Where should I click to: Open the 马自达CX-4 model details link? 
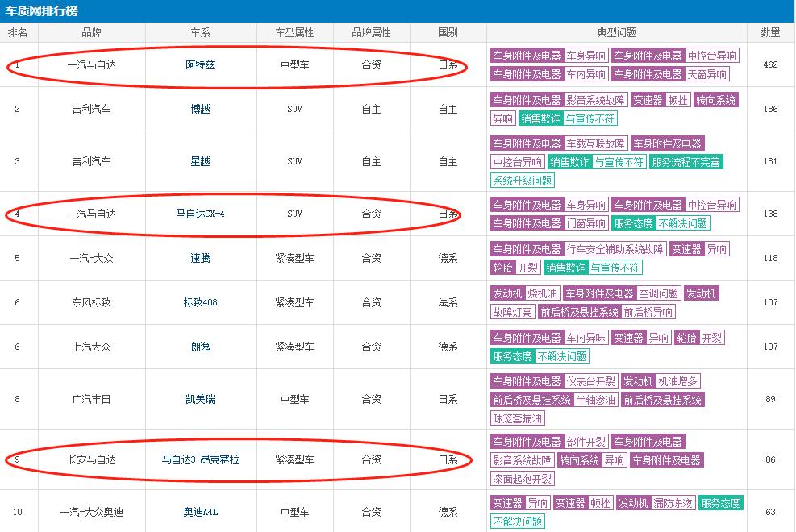click(x=200, y=214)
